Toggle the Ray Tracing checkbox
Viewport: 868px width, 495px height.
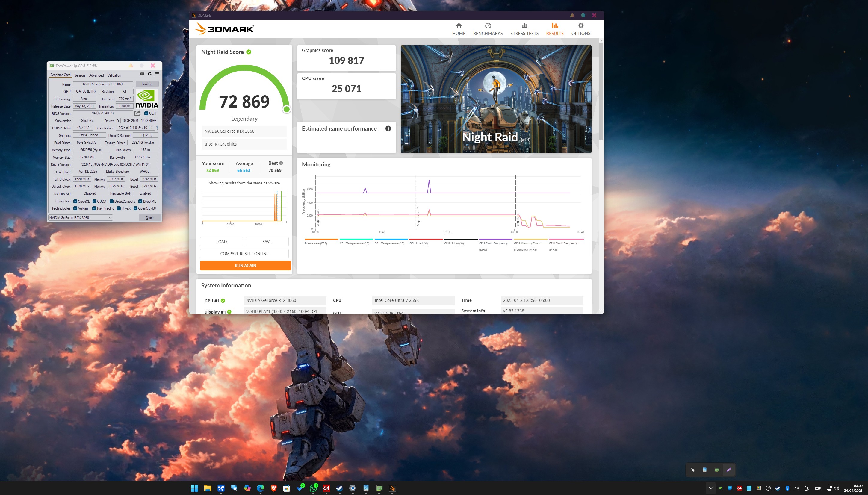tap(94, 208)
